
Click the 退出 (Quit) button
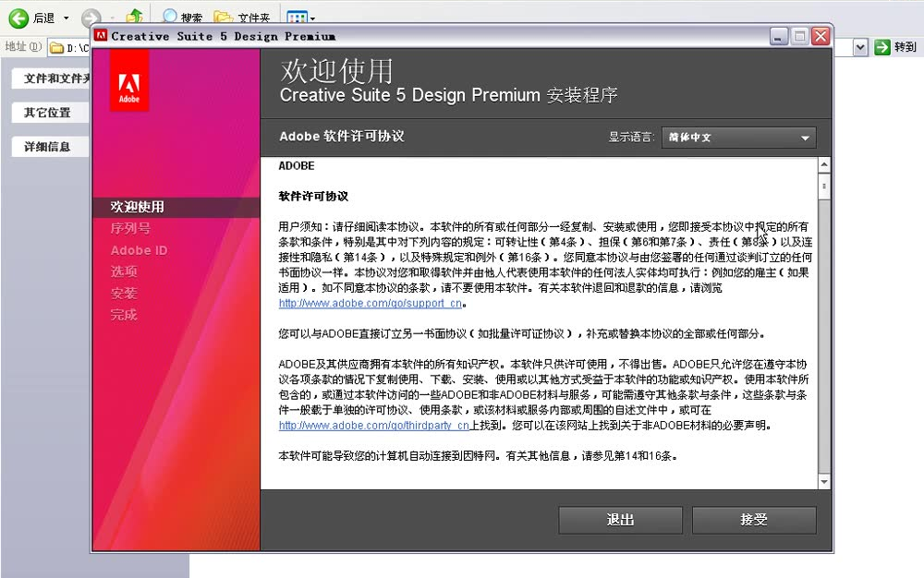619,520
